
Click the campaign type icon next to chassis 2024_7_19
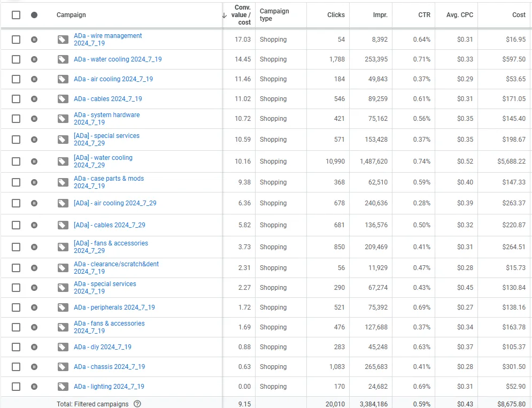[63, 366]
